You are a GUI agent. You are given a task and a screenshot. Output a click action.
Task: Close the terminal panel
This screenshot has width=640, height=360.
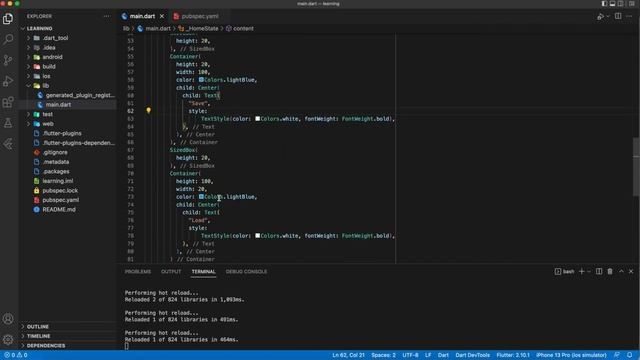(x=631, y=271)
